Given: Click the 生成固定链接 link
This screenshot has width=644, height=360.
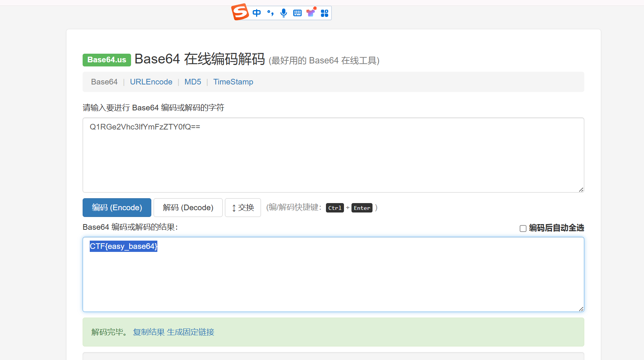Looking at the screenshot, I should (190, 332).
